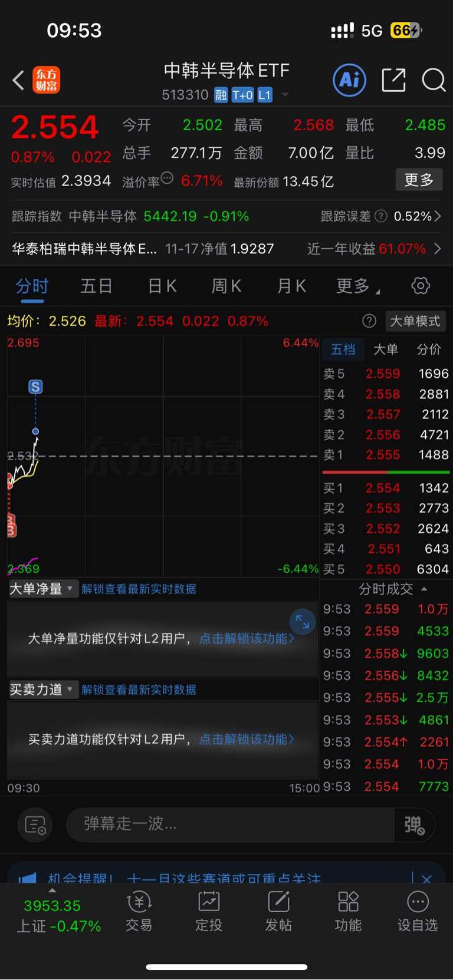This screenshot has height=980, width=453.
Task: Tap the 华泰柏瑞中韩半导体 fund name
Action: 84,249
